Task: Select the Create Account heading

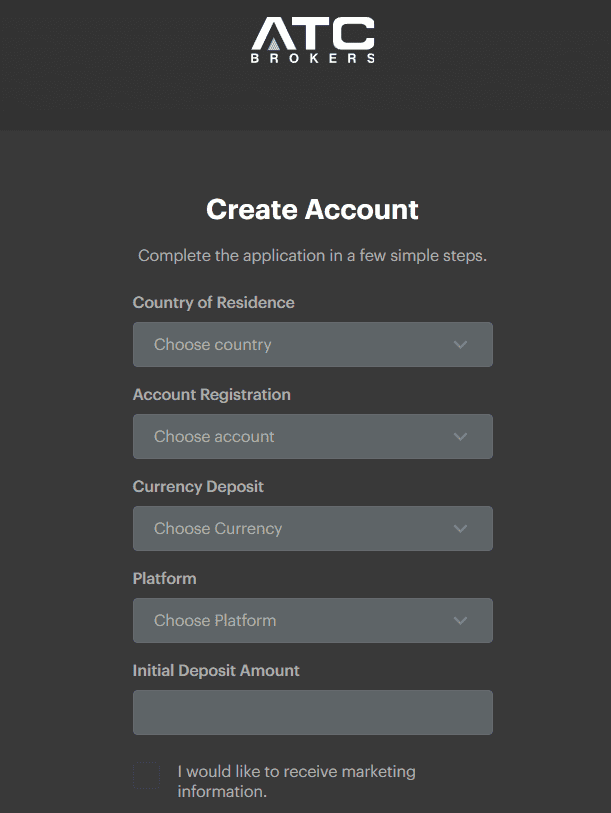Action: (x=311, y=210)
